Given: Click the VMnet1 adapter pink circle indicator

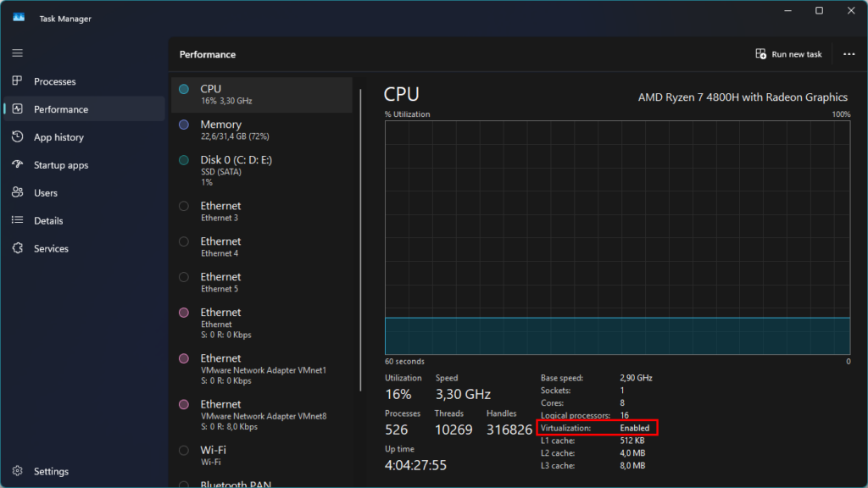Looking at the screenshot, I should (184, 358).
